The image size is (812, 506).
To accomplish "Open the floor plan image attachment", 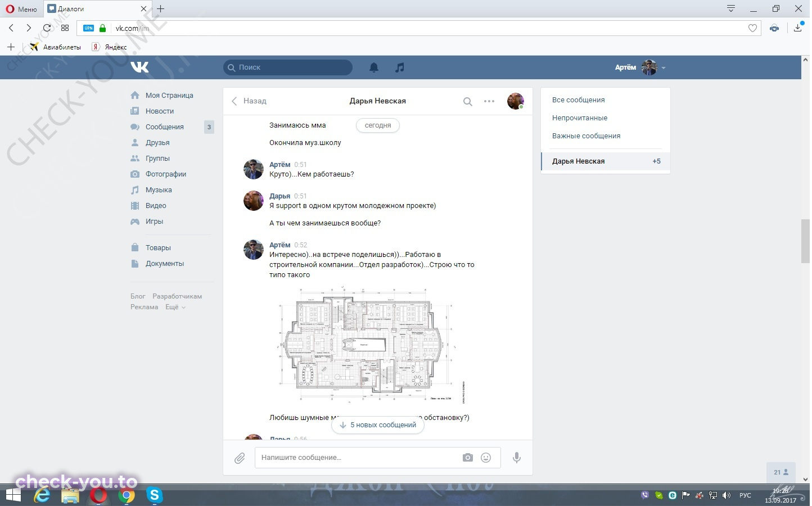I will tap(372, 346).
